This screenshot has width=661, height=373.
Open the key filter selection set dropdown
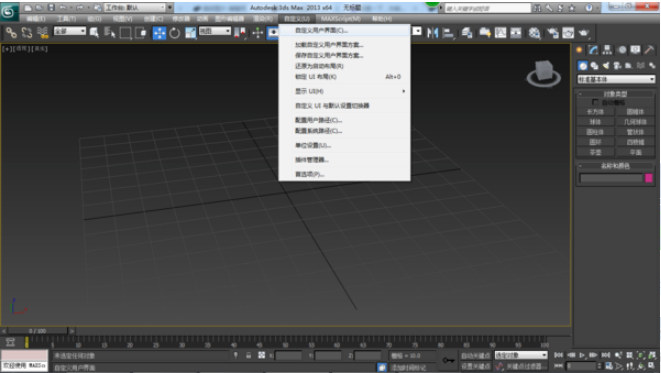521,355
